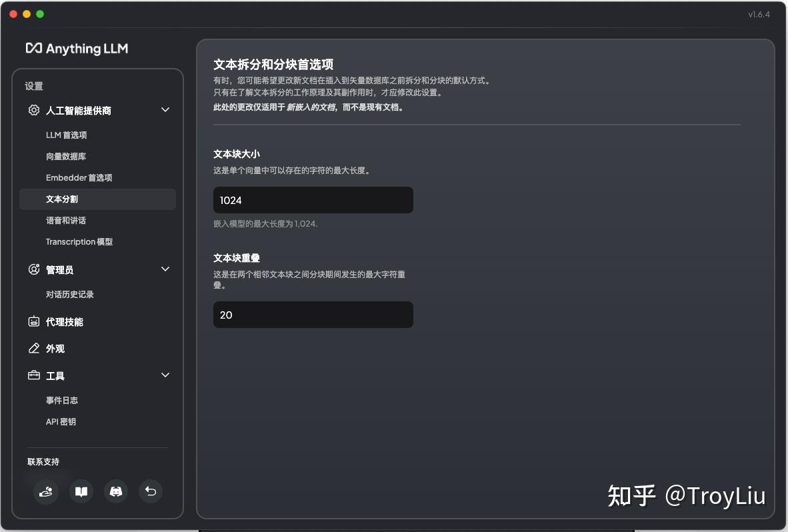Image resolution: width=788 pixels, height=532 pixels.
Task: Open LLM 首选项 settings
Action: tap(67, 135)
